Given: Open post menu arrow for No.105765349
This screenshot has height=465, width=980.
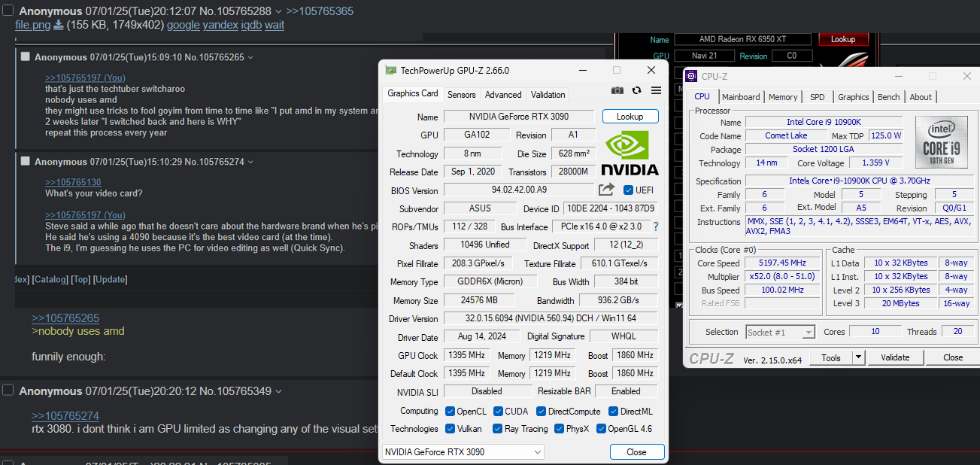Looking at the screenshot, I should [x=278, y=391].
